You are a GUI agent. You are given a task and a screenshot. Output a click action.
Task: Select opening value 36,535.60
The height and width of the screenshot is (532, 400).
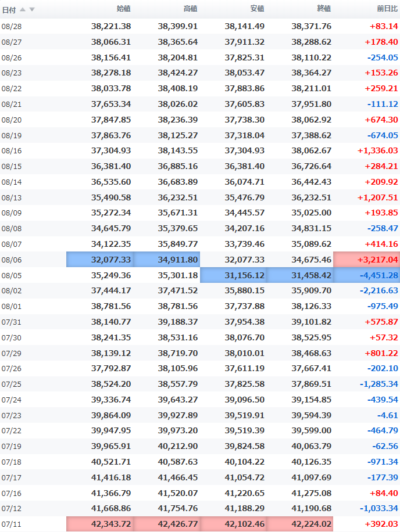click(x=111, y=182)
